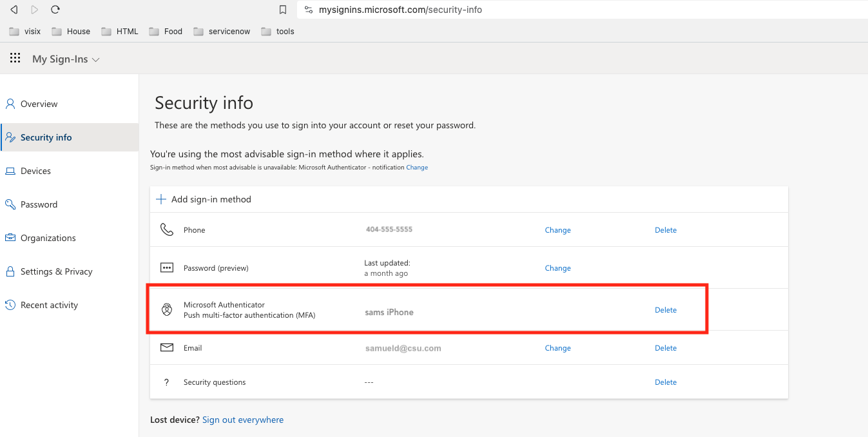Delete the Phone sign-in method
The height and width of the screenshot is (437, 868).
click(666, 230)
